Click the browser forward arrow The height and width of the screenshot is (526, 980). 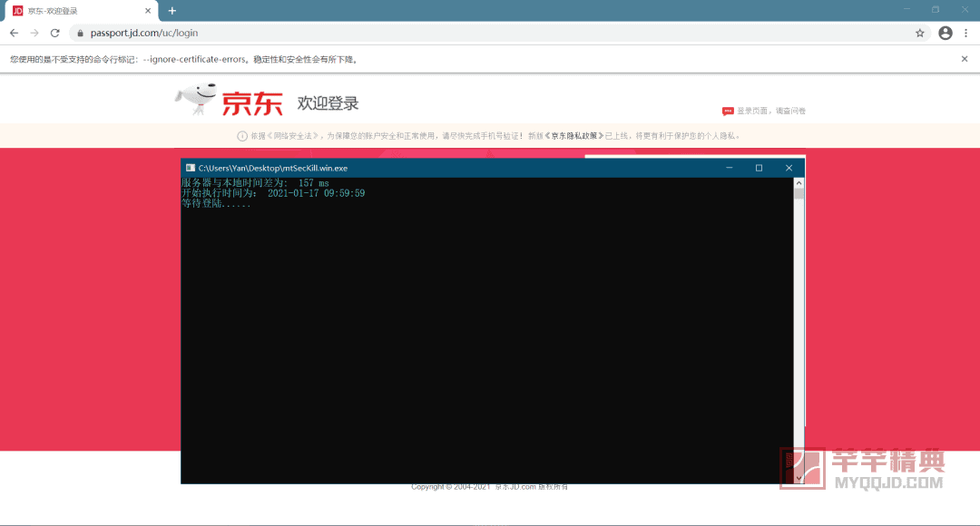34,34
